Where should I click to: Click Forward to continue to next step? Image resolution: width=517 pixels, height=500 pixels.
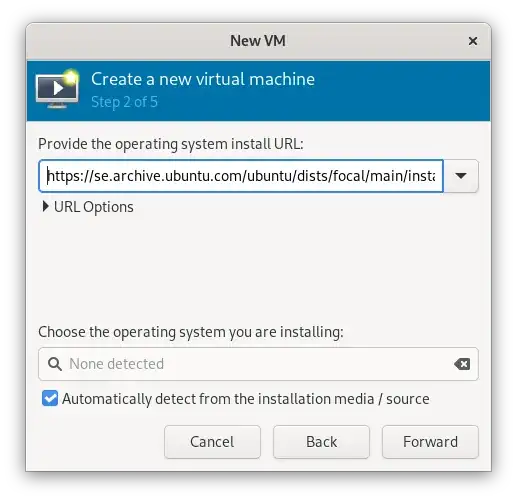pos(430,442)
